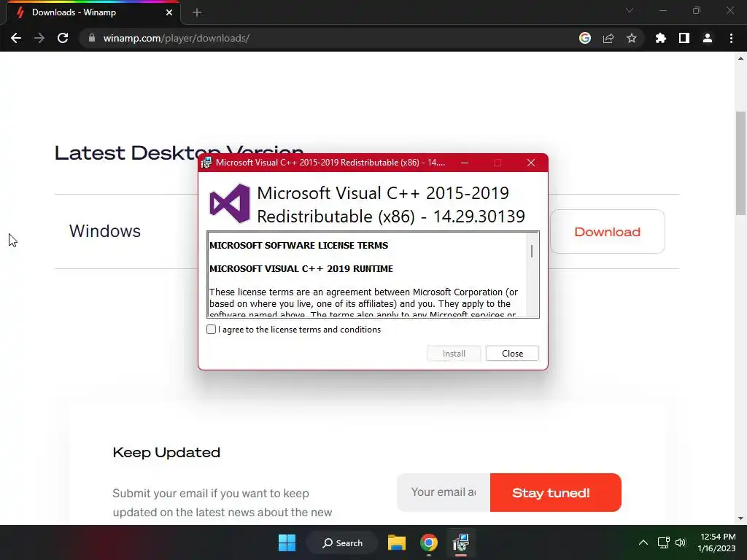Open Google account icon in address bar
The height and width of the screenshot is (560, 747).
[x=585, y=38]
